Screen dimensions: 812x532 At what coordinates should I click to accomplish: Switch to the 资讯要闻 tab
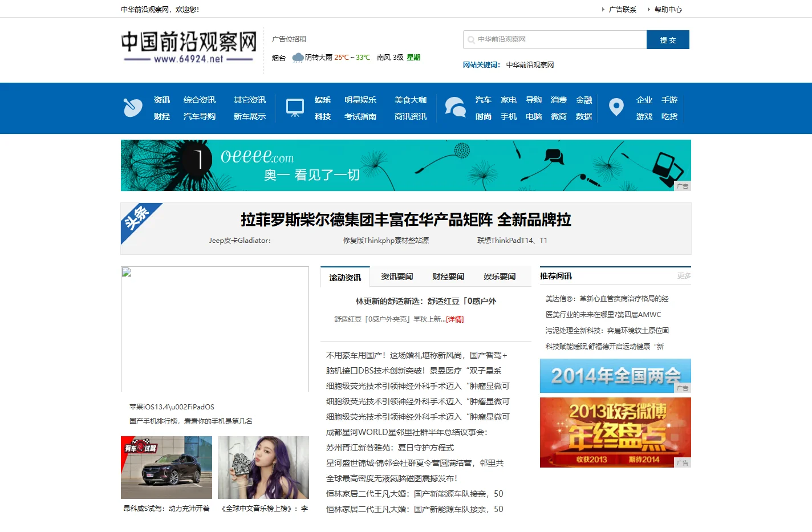(x=397, y=277)
